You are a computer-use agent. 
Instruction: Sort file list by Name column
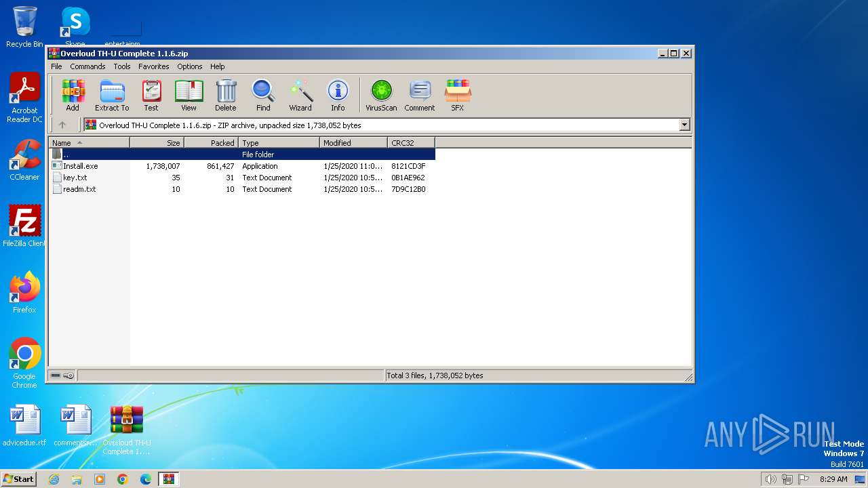89,142
